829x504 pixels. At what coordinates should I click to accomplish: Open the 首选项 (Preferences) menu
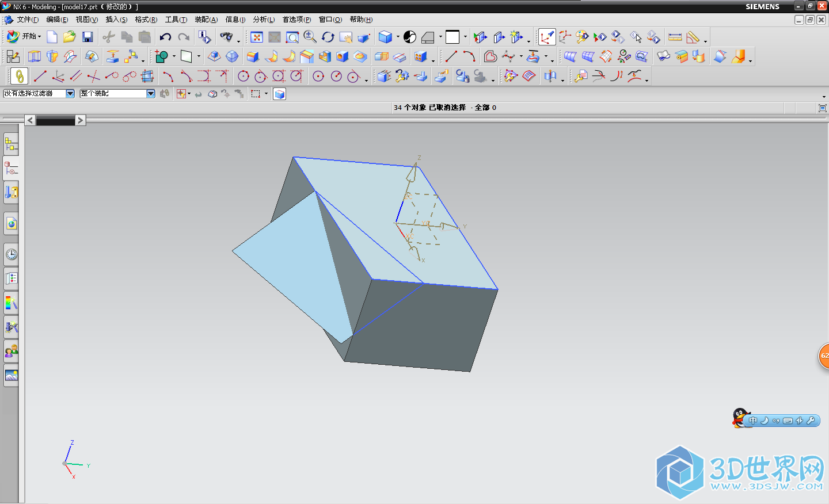(x=296, y=20)
